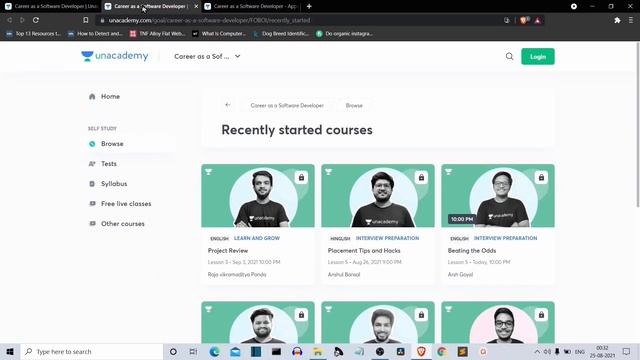The width and height of the screenshot is (640, 360).
Task: Switch to first browser tab
Action: click(x=51, y=6)
